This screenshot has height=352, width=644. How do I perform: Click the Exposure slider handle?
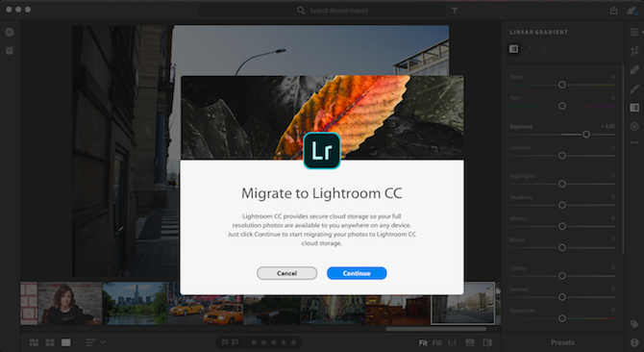tap(586, 135)
